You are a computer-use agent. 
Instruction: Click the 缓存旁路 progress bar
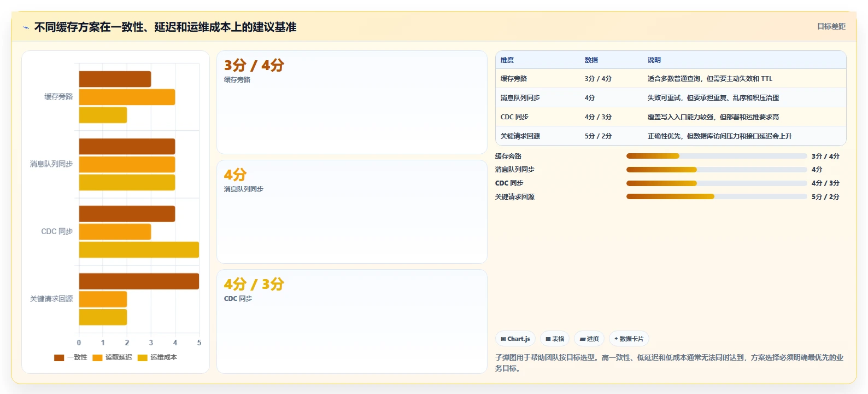717,156
